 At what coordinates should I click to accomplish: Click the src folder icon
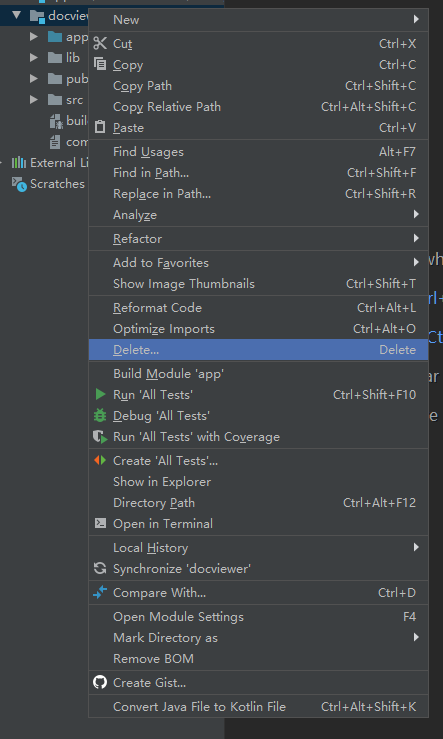click(x=55, y=99)
